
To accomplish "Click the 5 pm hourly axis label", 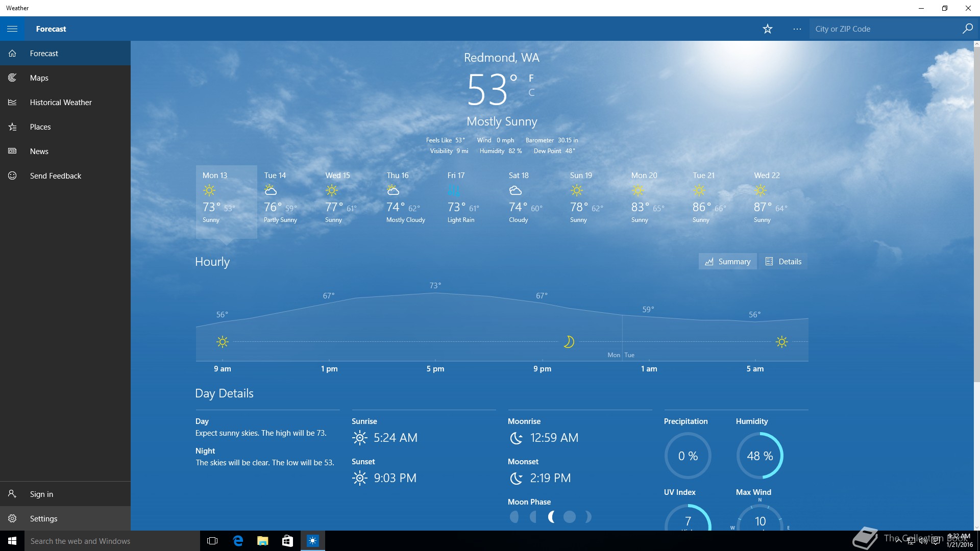I will tap(435, 368).
